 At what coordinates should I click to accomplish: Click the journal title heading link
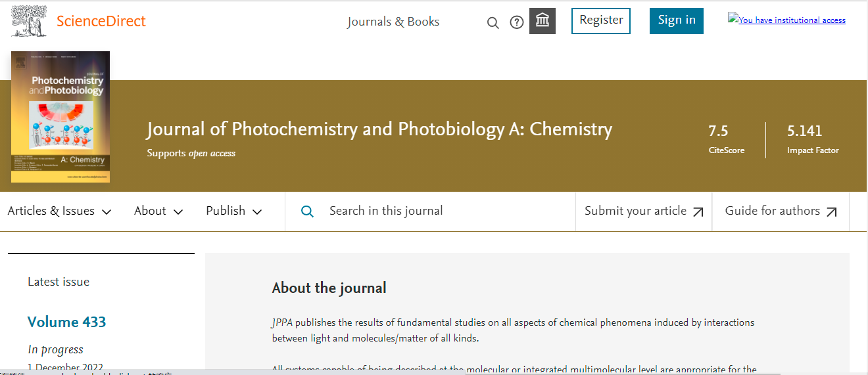tap(379, 129)
